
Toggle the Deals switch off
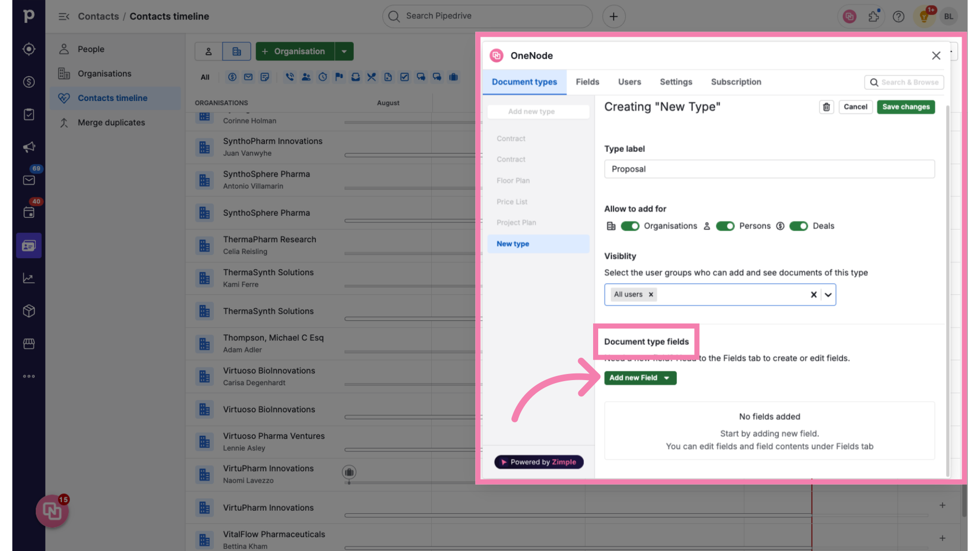[x=798, y=226]
